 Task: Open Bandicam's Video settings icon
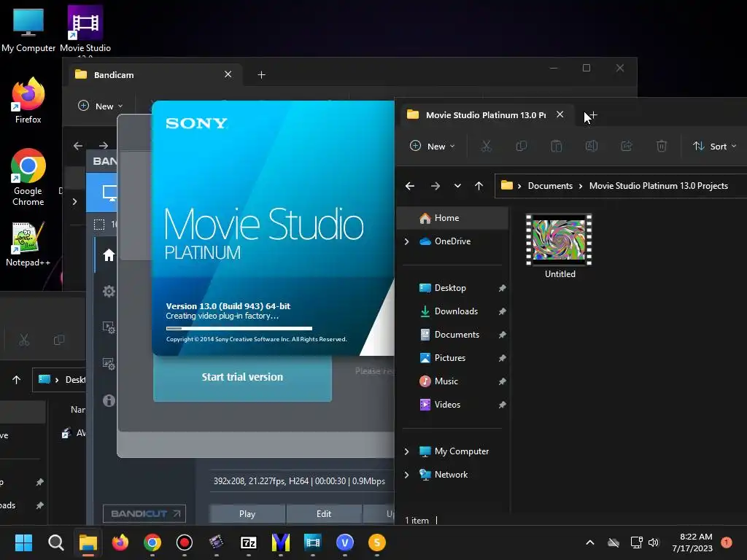coord(109,327)
